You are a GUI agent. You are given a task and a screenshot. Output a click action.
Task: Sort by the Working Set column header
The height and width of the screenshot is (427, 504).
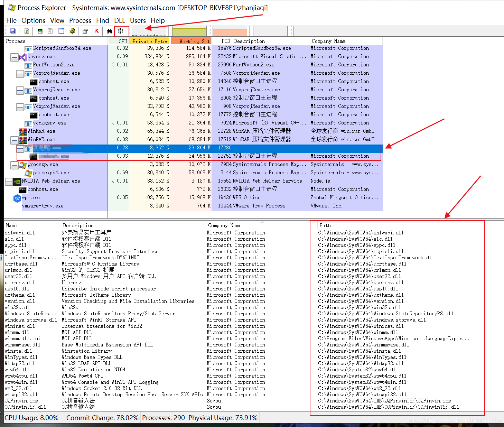pyautogui.click(x=190, y=41)
